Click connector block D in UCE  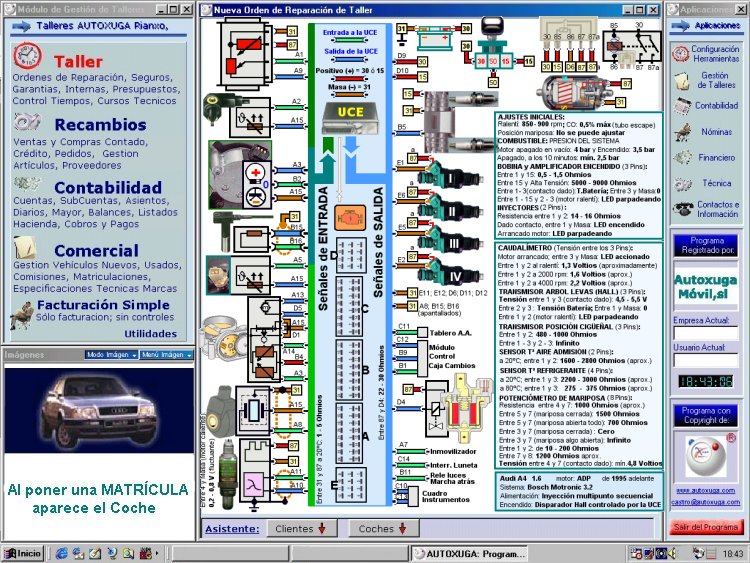(351, 254)
